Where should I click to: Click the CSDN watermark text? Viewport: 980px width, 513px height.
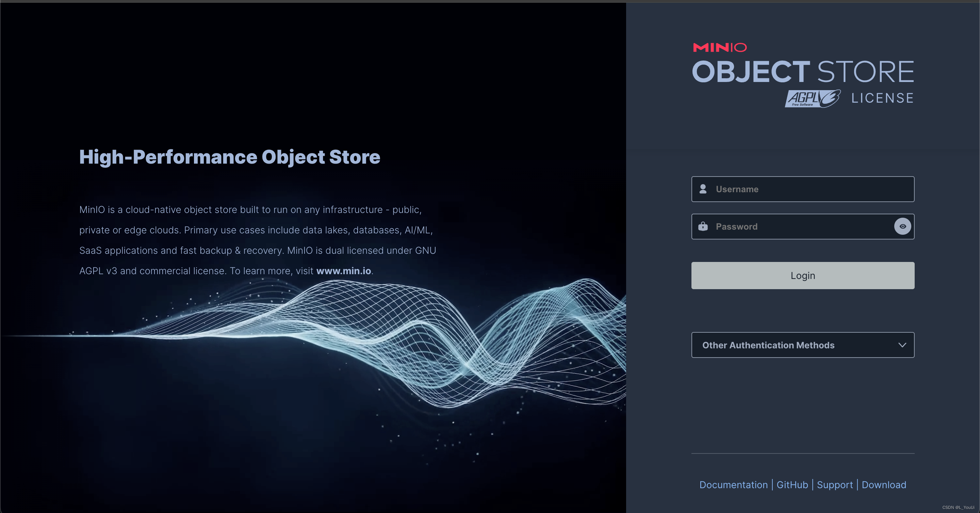pos(958,507)
